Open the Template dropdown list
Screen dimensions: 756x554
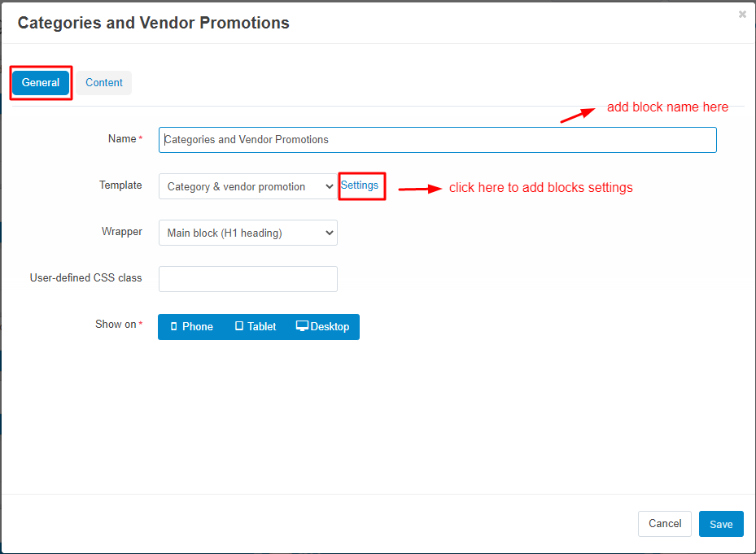(x=248, y=186)
